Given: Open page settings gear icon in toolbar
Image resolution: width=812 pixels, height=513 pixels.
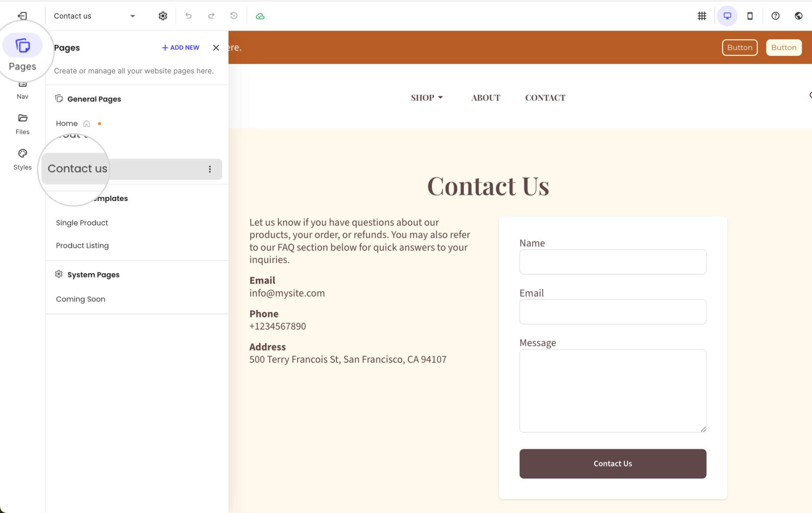Looking at the screenshot, I should [163, 16].
